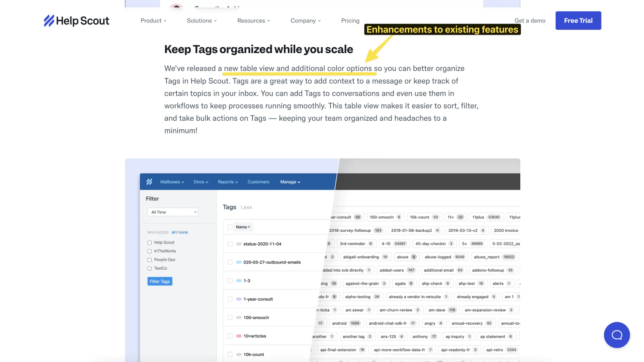
Task: Click the Free Trial button
Action: pos(578,20)
